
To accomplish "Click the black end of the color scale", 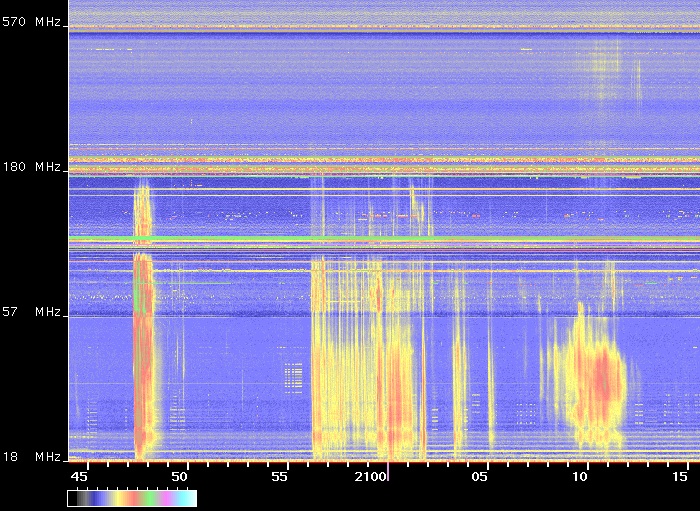I will 72,498.
